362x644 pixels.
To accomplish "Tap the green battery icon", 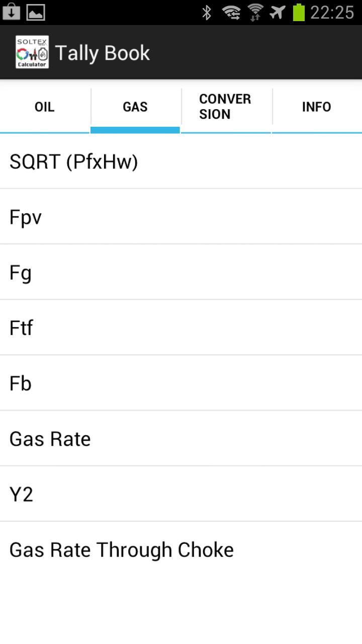I will point(299,12).
